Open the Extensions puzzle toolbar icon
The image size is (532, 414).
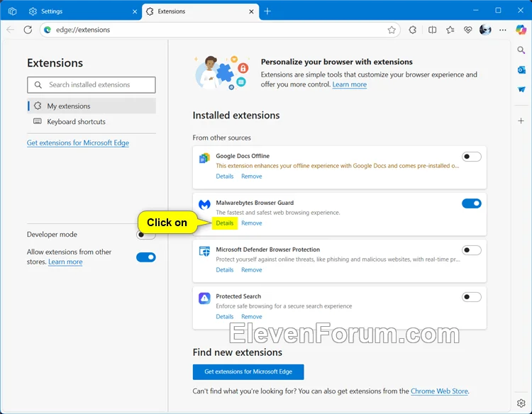pos(413,30)
